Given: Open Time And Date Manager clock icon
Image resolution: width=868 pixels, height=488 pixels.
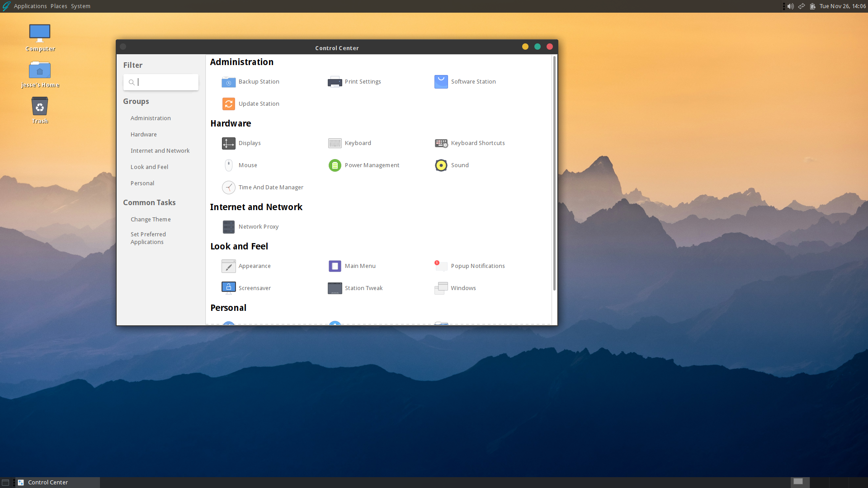Looking at the screenshot, I should pyautogui.click(x=228, y=188).
